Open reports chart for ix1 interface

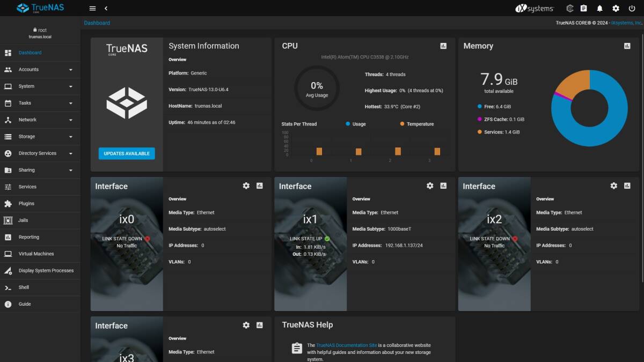[443, 186]
